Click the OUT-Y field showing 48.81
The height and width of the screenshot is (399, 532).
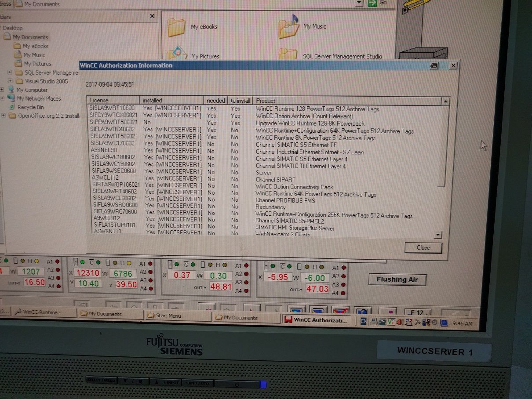pyautogui.click(x=221, y=287)
